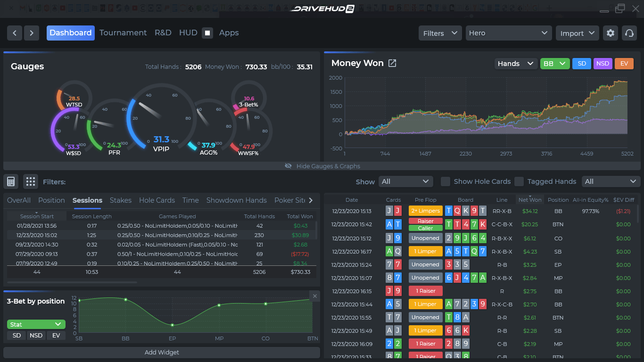Enable the Show Hole Cards checkbox
Image resolution: width=644 pixels, height=362 pixels.
coord(446,181)
